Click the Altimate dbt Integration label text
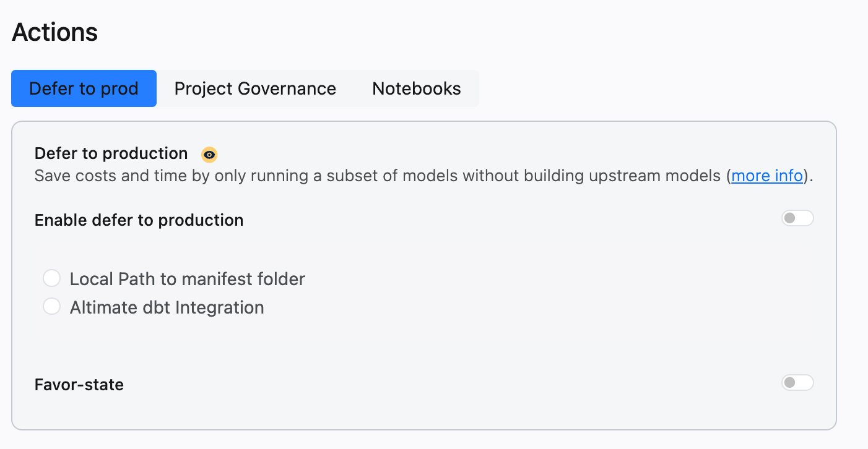Image resolution: width=868 pixels, height=449 pixels. (x=167, y=307)
